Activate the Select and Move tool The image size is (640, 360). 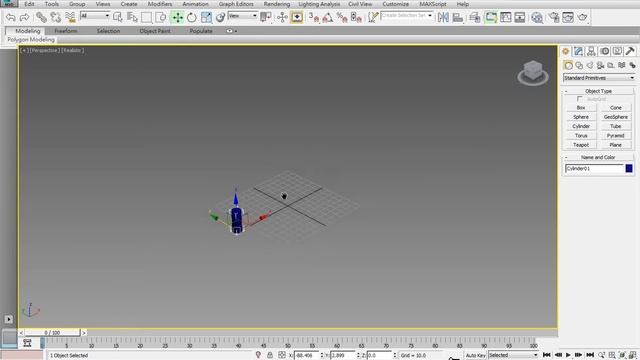point(177,17)
